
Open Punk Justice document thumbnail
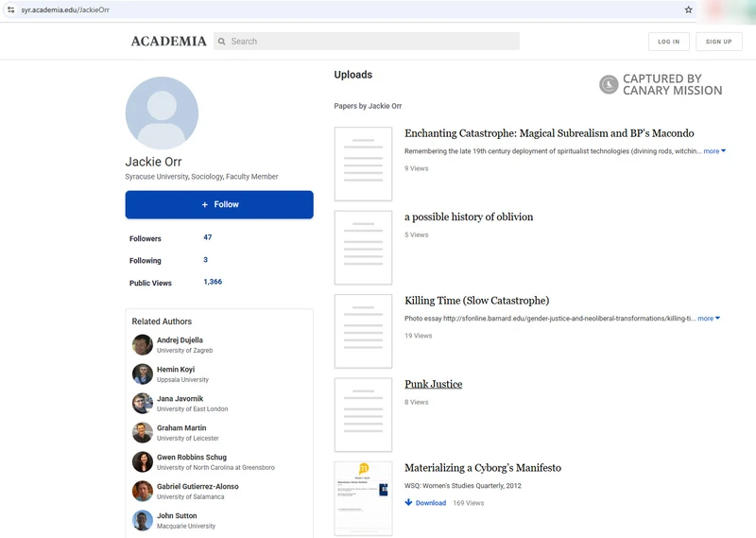click(363, 415)
